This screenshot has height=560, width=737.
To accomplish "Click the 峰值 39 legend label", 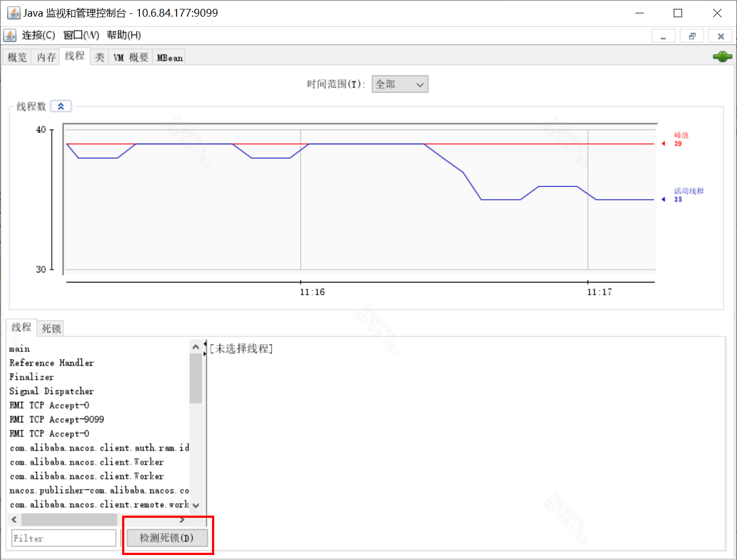I will click(681, 139).
